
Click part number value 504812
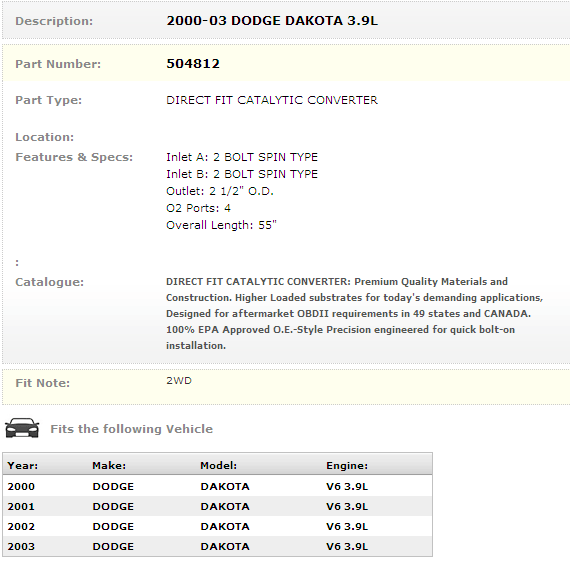(193, 64)
